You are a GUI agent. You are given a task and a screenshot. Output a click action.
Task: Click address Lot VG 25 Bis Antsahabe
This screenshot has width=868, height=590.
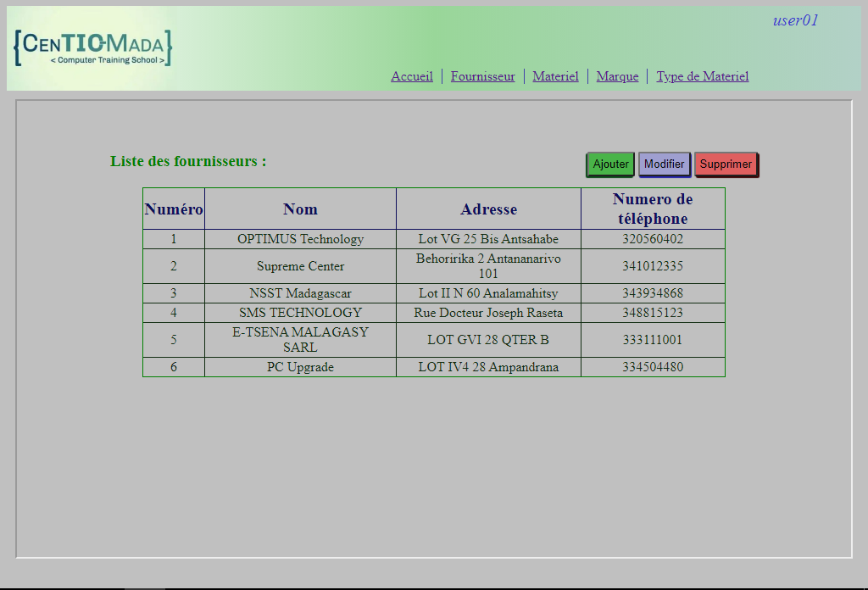tap(489, 239)
